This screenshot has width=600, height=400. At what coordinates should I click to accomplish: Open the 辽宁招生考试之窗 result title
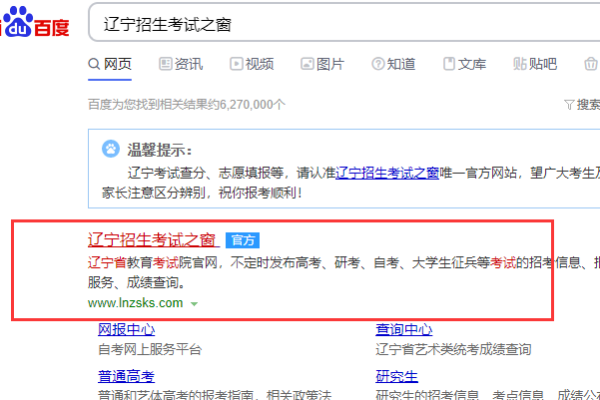point(153,240)
